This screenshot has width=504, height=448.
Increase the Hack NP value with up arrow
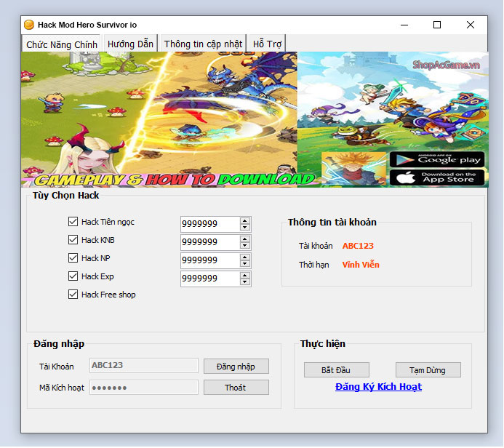[x=245, y=257]
